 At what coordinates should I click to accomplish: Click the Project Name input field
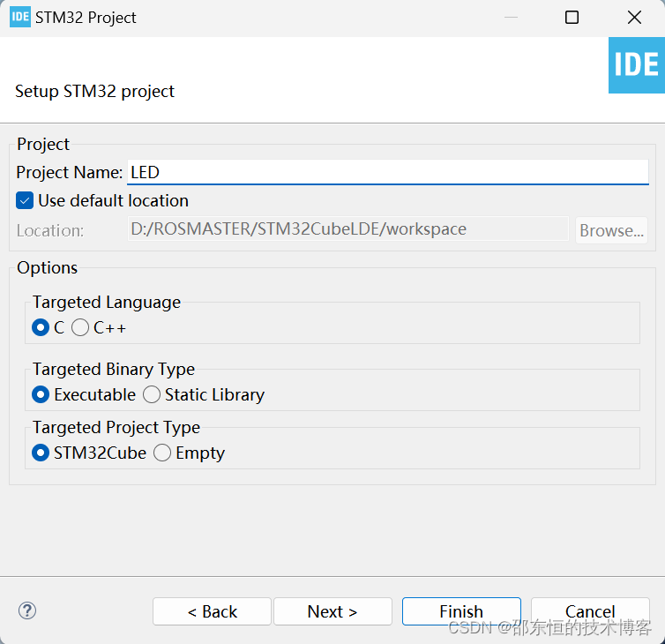[x=388, y=172]
